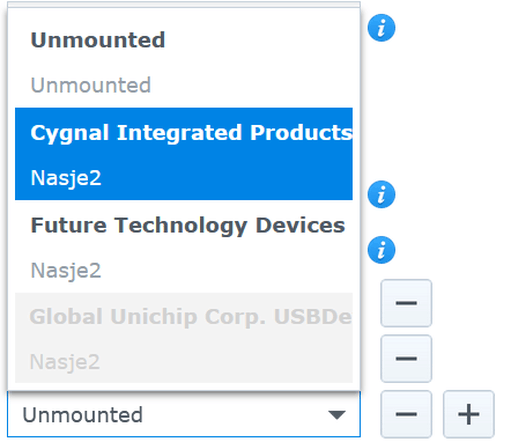Screen dimensions: 511x442
Task: Click the disabled Global Unichip Corp. USBDe entry
Action: pos(191,316)
